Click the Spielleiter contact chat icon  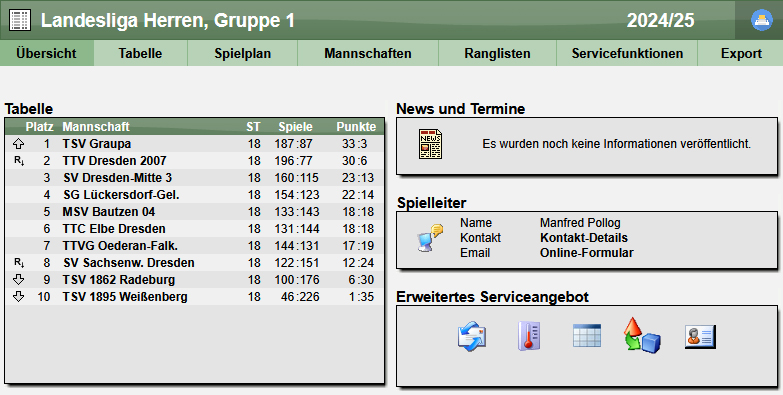(x=430, y=238)
